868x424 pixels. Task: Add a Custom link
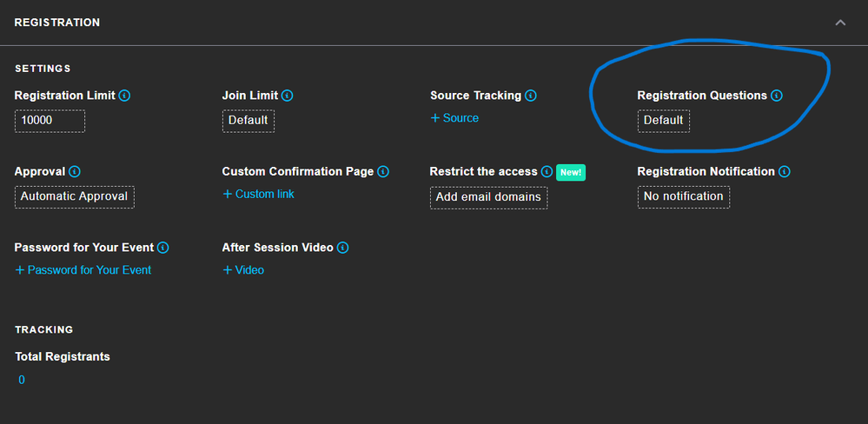258,194
